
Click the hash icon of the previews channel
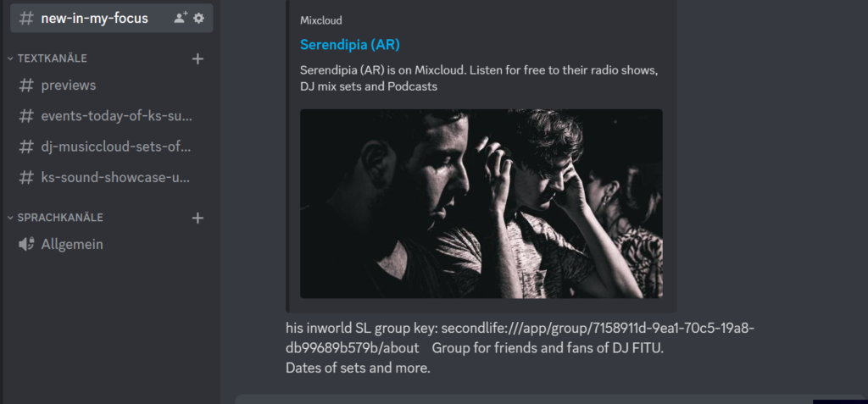(26, 86)
